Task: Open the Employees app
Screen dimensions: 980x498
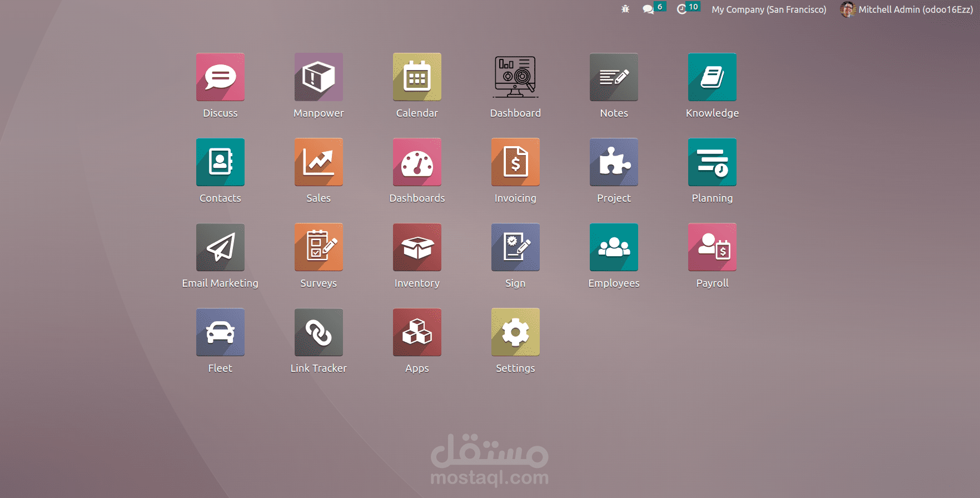Action: tap(614, 247)
